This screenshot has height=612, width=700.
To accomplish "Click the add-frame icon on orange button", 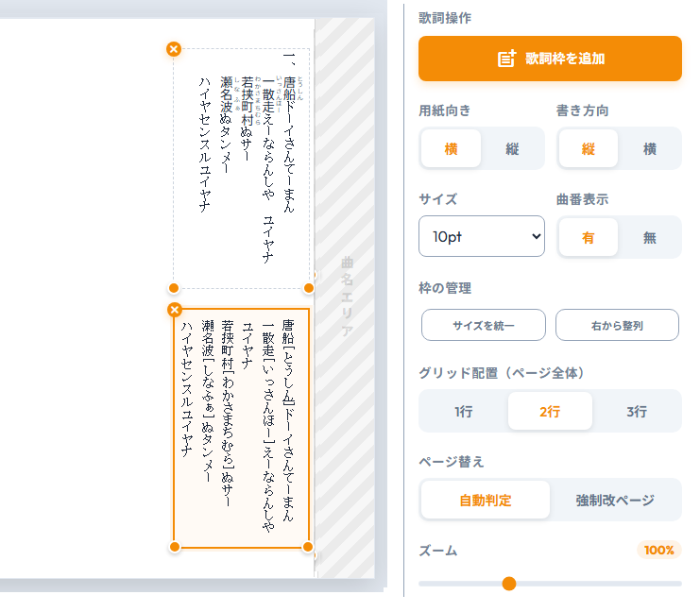I will (506, 59).
